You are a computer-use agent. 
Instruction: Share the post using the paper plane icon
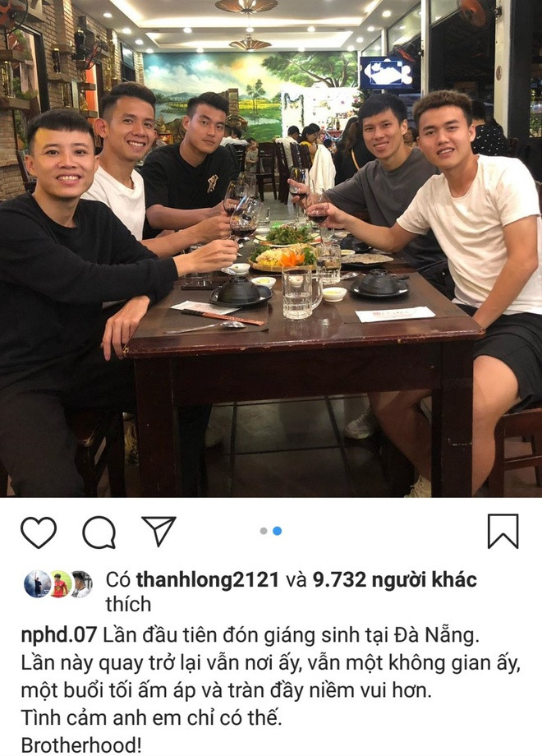[158, 532]
